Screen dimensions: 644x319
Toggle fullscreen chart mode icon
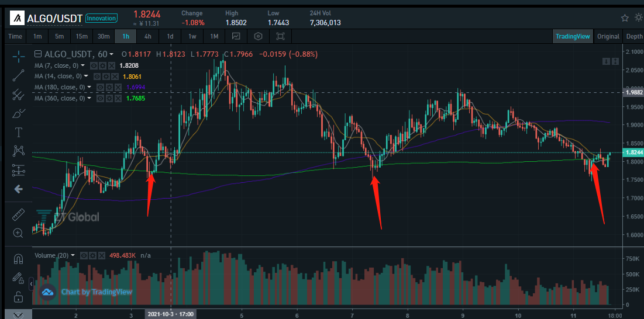(280, 36)
